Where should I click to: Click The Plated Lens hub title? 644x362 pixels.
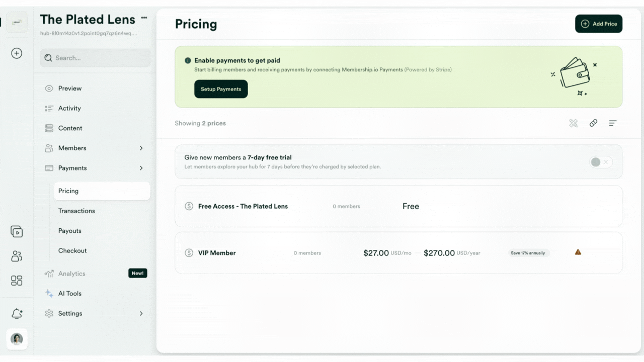click(88, 20)
